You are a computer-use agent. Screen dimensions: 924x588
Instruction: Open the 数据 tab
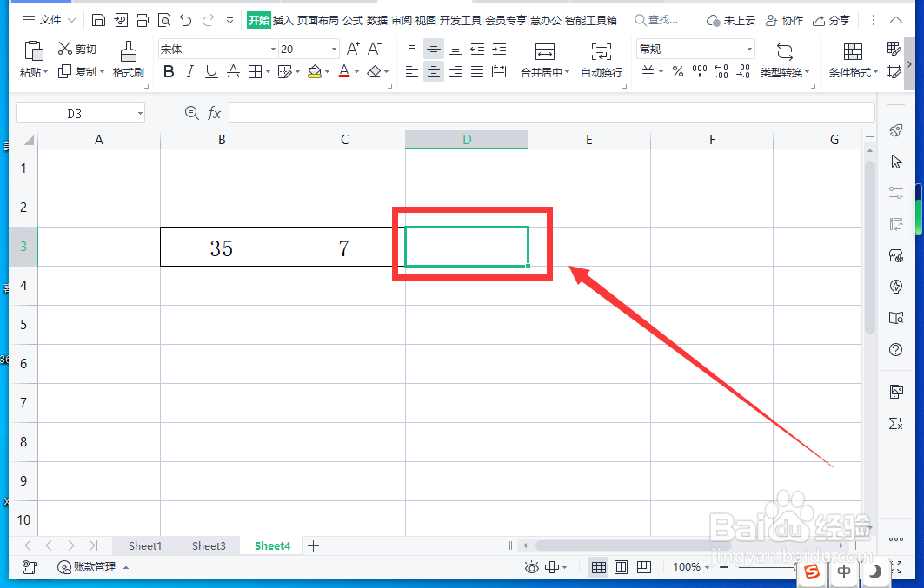(x=377, y=21)
